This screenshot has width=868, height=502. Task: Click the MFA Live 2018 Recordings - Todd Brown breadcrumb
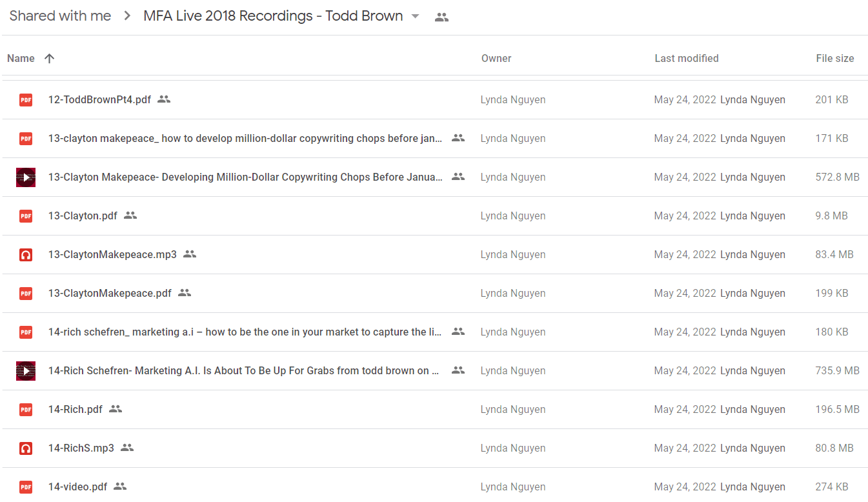pyautogui.click(x=273, y=16)
